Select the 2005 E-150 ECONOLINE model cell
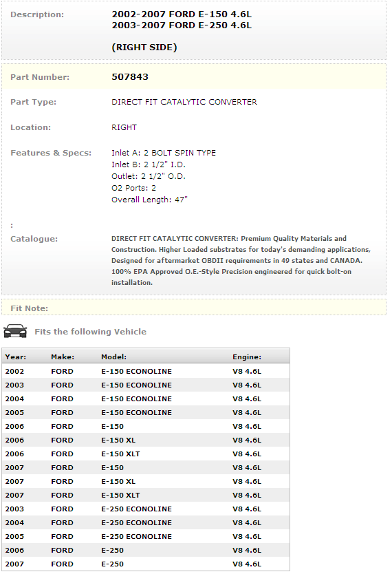This screenshot has width=392, height=574. pyautogui.click(x=136, y=412)
